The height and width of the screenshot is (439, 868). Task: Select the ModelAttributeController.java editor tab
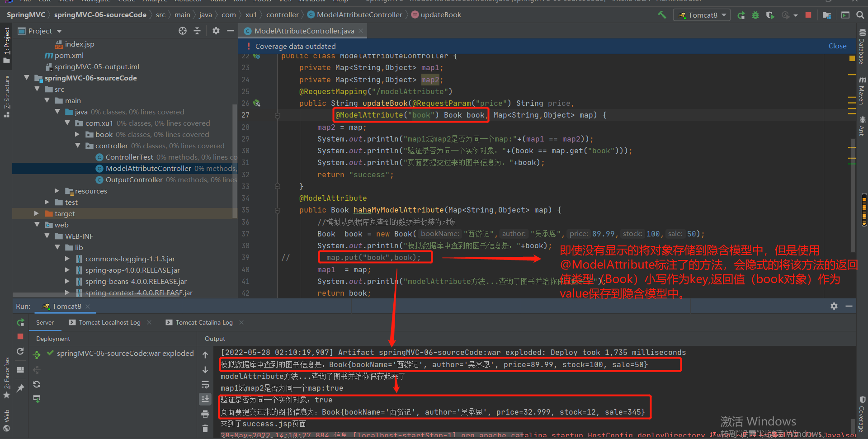point(304,31)
